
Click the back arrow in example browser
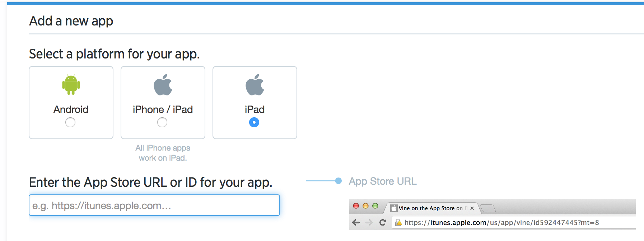coord(356,222)
